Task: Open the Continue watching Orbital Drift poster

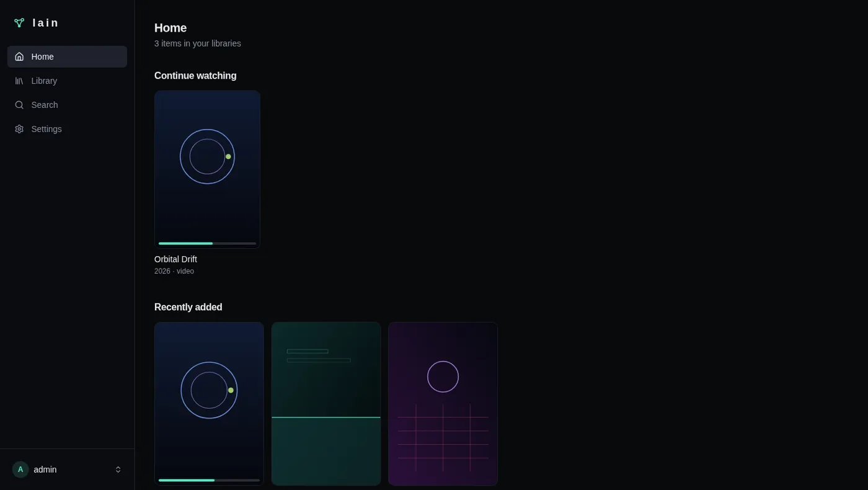Action: (207, 169)
